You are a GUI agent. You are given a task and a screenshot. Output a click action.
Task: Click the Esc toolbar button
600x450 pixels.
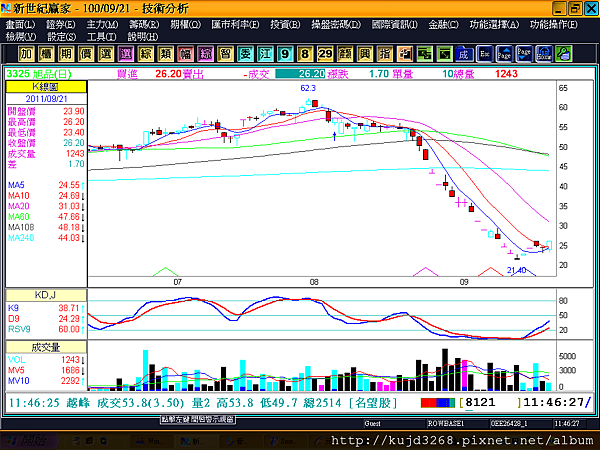pos(484,54)
